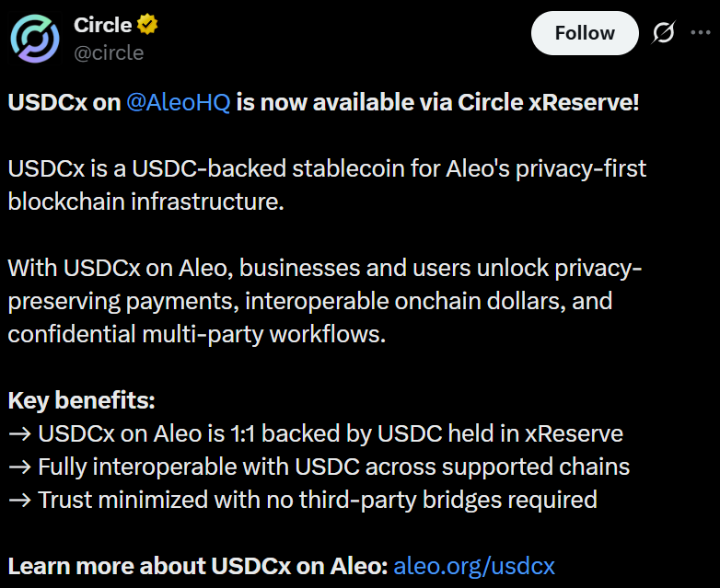Click the gold verified badge
This screenshot has height=588, width=720.
[x=147, y=25]
